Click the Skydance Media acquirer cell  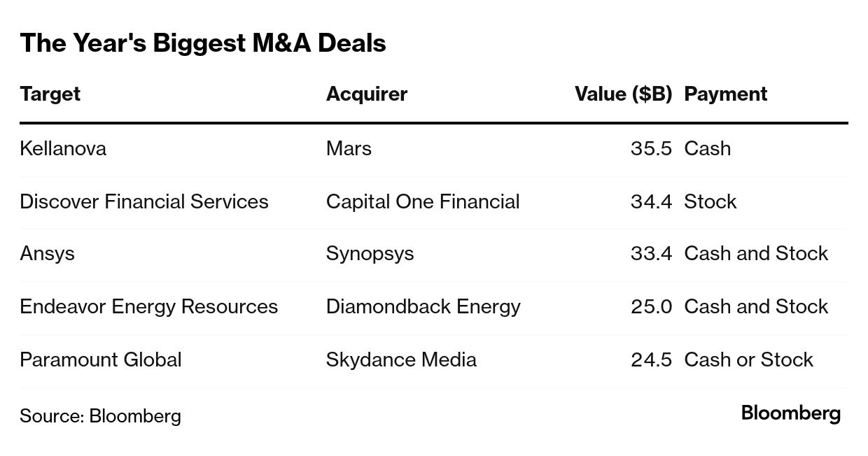point(401,359)
